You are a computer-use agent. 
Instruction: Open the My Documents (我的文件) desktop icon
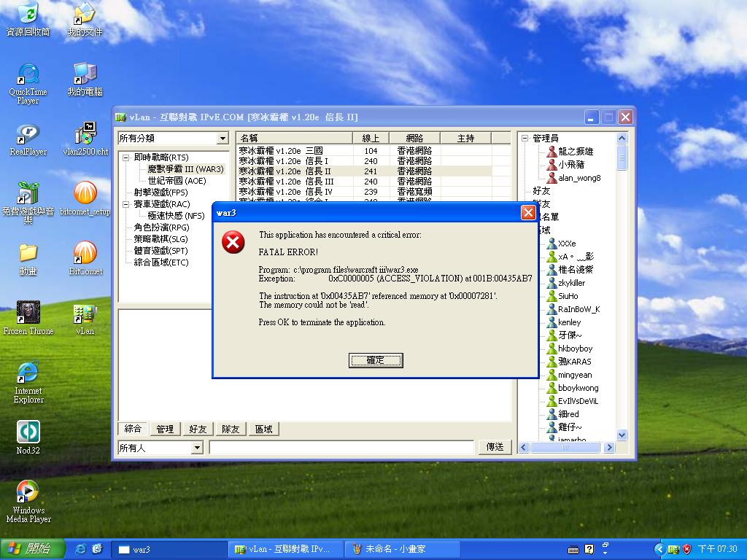point(85,20)
